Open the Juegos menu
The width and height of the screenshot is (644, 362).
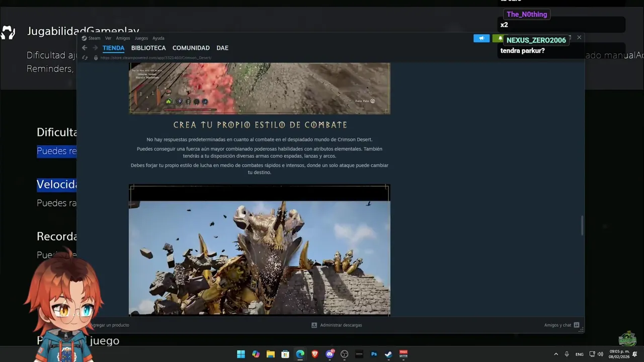click(x=141, y=38)
